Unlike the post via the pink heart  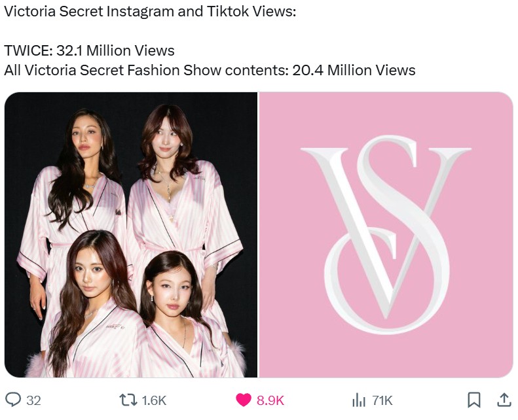(244, 400)
